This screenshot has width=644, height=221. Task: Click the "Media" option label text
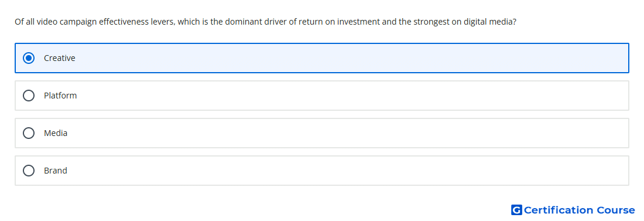pos(56,133)
